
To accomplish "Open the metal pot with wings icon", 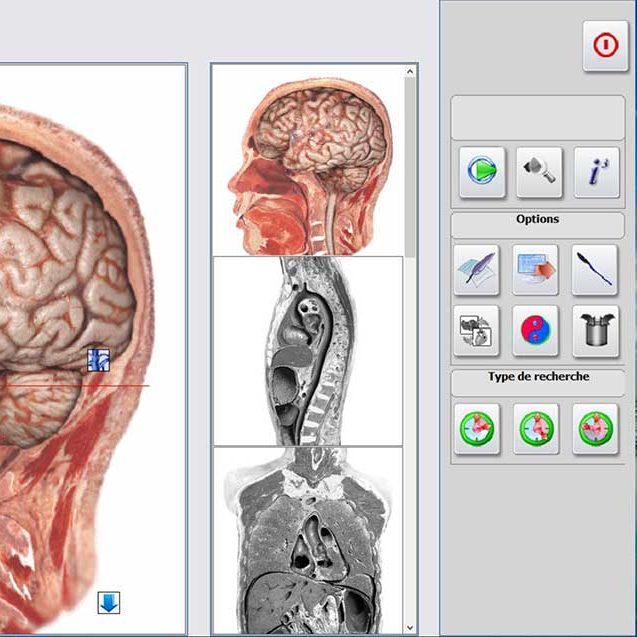I will coord(596,331).
